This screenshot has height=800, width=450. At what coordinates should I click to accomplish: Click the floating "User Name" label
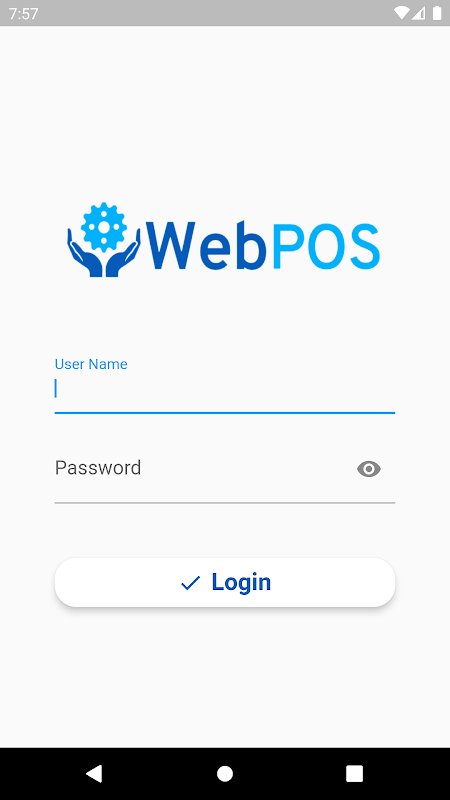tap(91, 364)
